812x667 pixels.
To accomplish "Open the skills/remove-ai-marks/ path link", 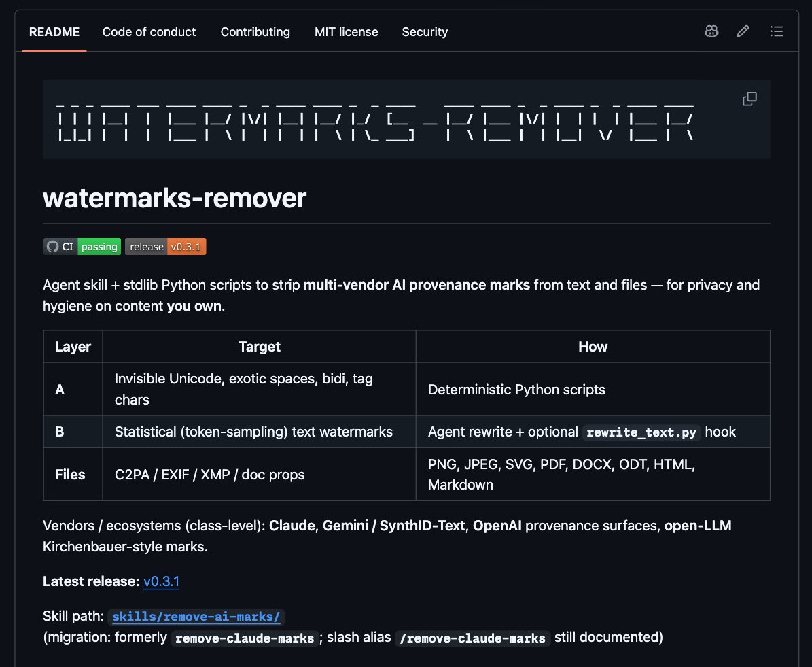I will [196, 616].
